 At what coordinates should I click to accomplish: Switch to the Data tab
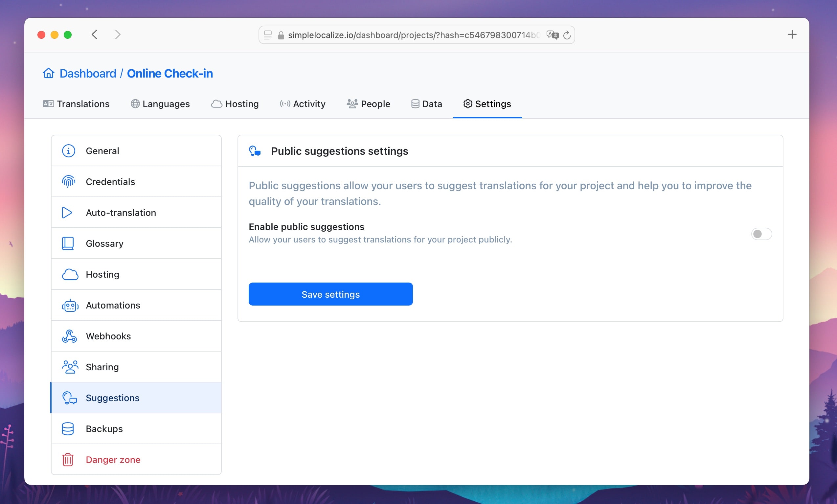pos(426,104)
